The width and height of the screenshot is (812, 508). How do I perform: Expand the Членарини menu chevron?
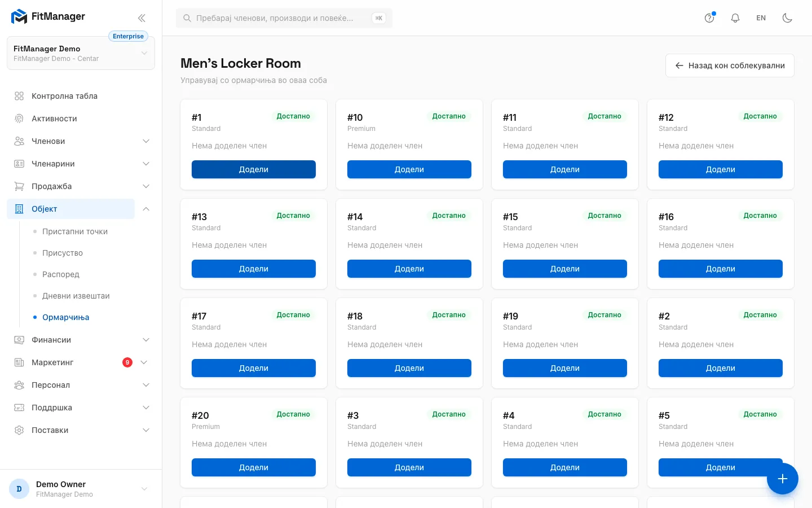tap(146, 164)
